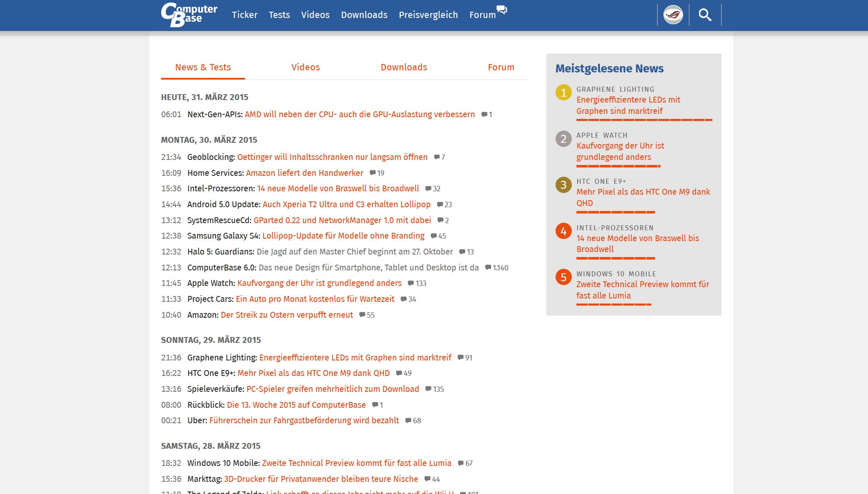
Task: Open the AMD GPU-Auslastung news link
Action: point(360,114)
